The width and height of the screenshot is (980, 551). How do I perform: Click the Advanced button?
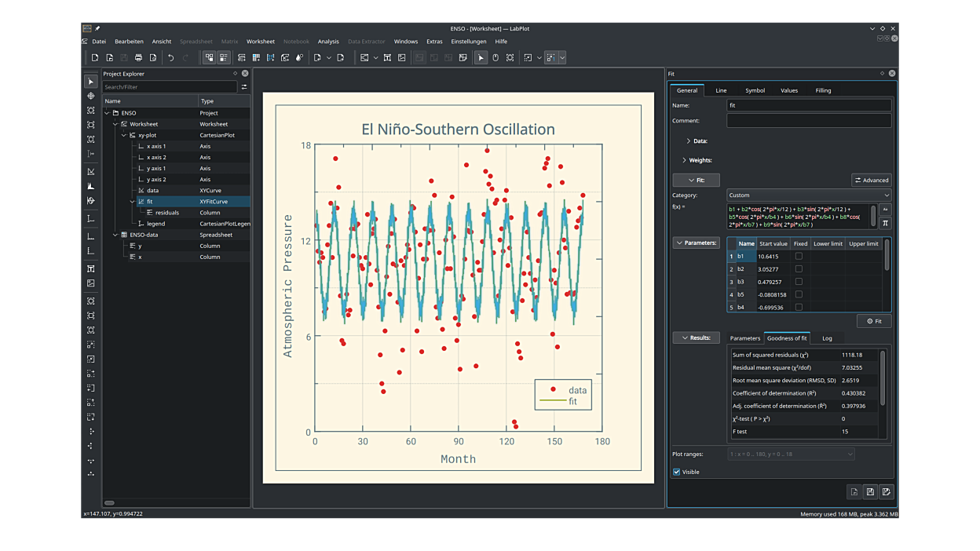point(871,180)
